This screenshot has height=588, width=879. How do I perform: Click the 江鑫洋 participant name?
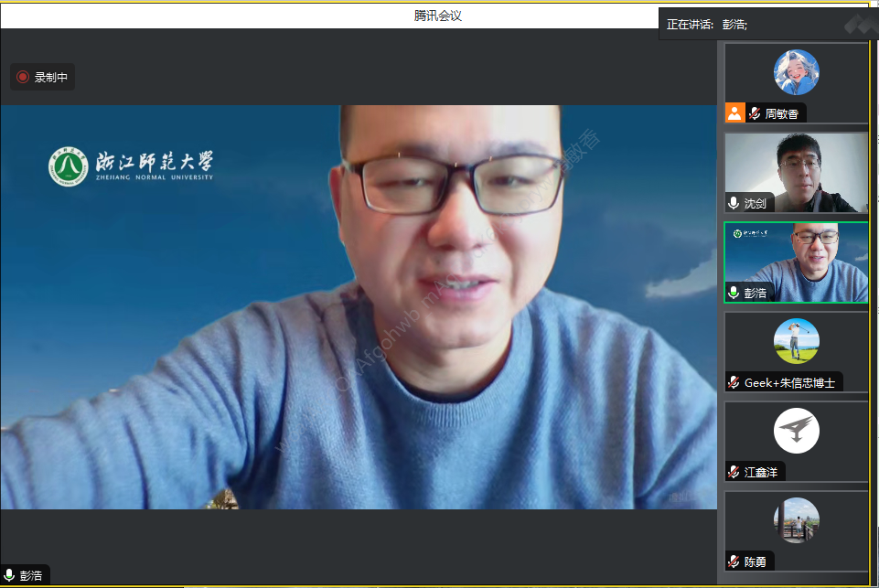point(760,472)
